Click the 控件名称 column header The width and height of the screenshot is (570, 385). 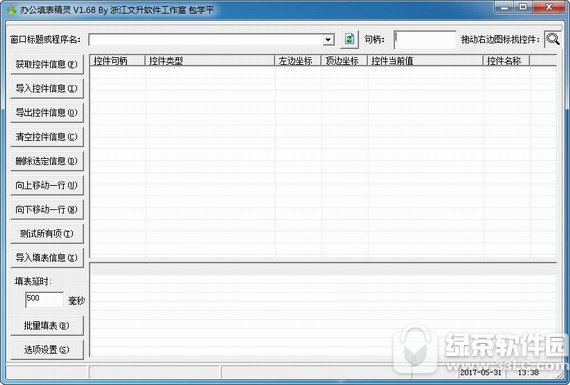point(506,61)
